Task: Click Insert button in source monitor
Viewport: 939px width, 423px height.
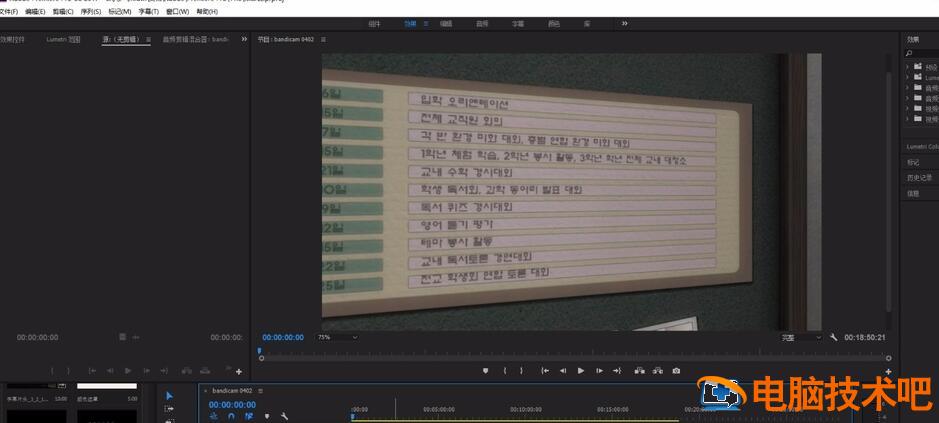Action: 187,371
